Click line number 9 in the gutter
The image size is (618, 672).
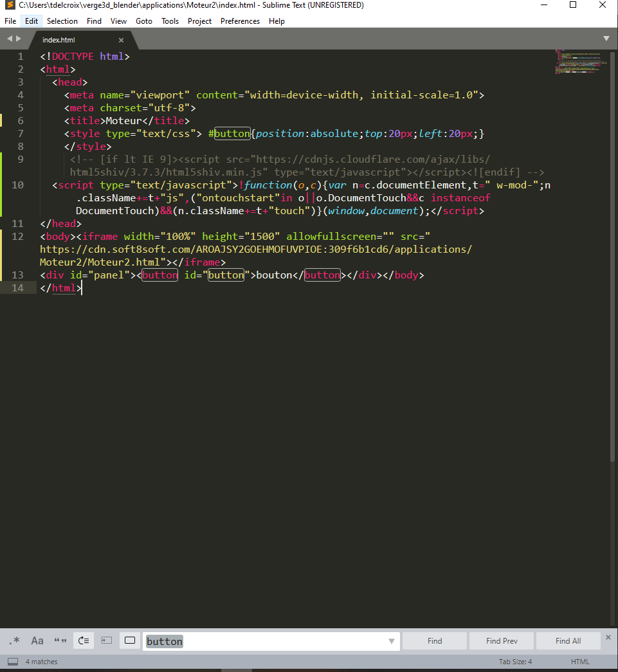(x=20, y=159)
